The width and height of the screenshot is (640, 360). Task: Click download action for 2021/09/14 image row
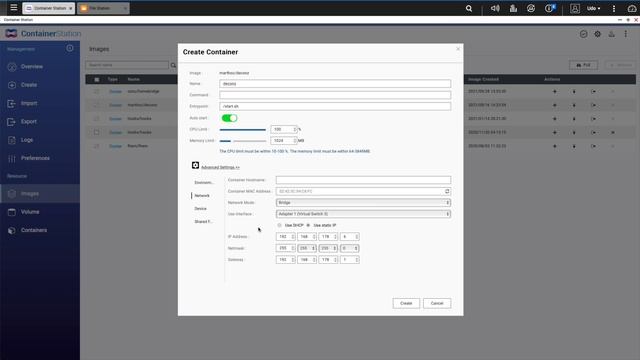[574, 105]
